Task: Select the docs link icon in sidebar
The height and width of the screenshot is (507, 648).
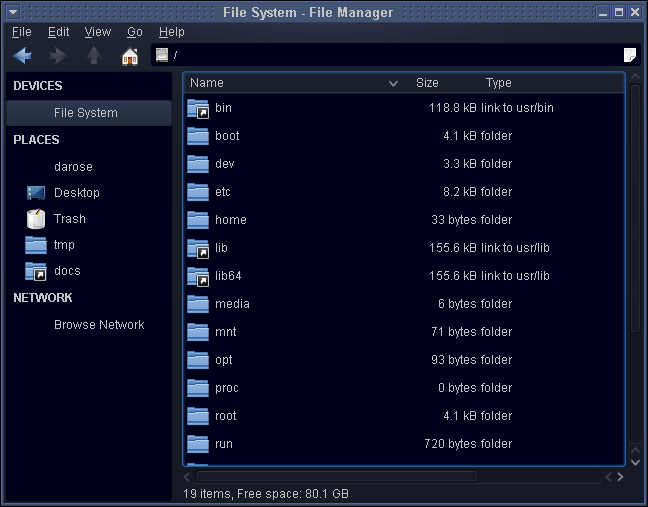Action: coord(37,271)
